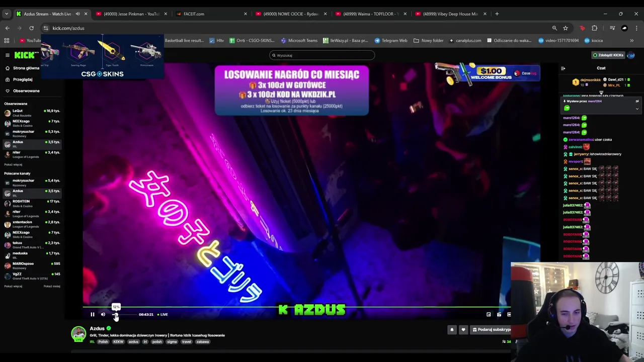The height and width of the screenshot is (362, 644).
Task: Expand pinned message chevron
Action: point(637,109)
